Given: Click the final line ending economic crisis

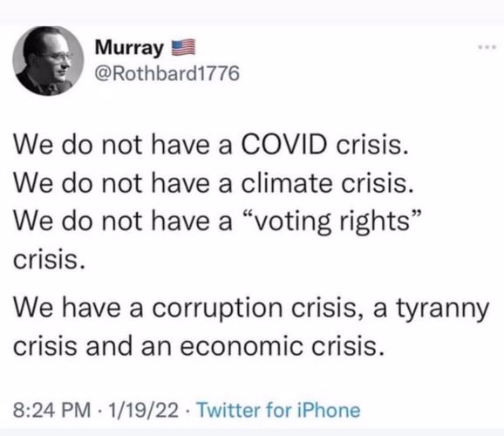Looking at the screenshot, I should (199, 346).
